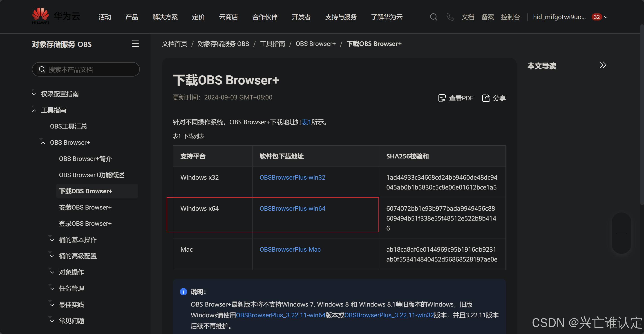This screenshot has height=334, width=644.
Task: Open the 产品 menu
Action: pos(132,17)
